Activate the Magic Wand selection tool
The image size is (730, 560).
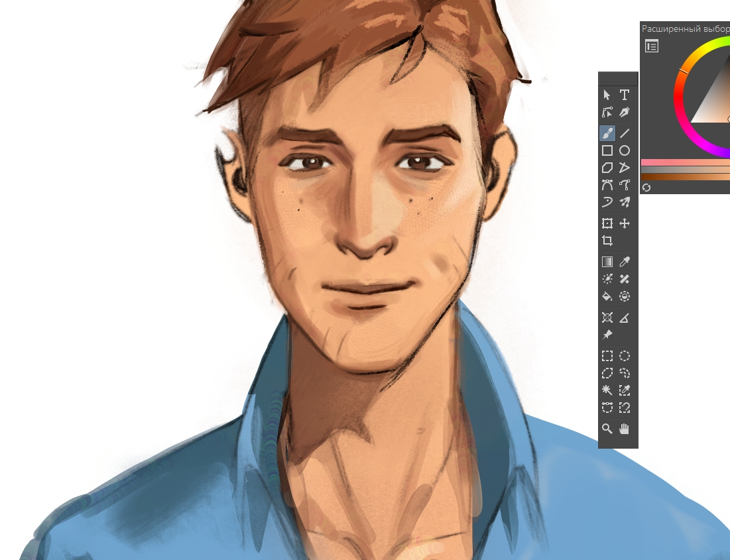point(607,390)
